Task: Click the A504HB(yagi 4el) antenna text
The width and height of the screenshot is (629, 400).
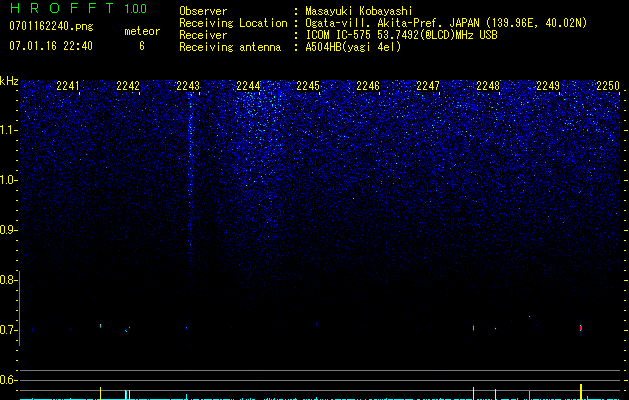Action: pyautogui.click(x=353, y=47)
